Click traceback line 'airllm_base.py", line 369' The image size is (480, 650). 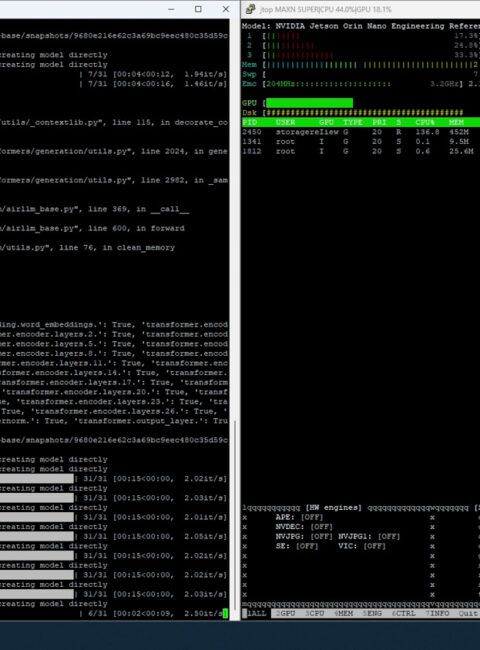tap(95, 209)
